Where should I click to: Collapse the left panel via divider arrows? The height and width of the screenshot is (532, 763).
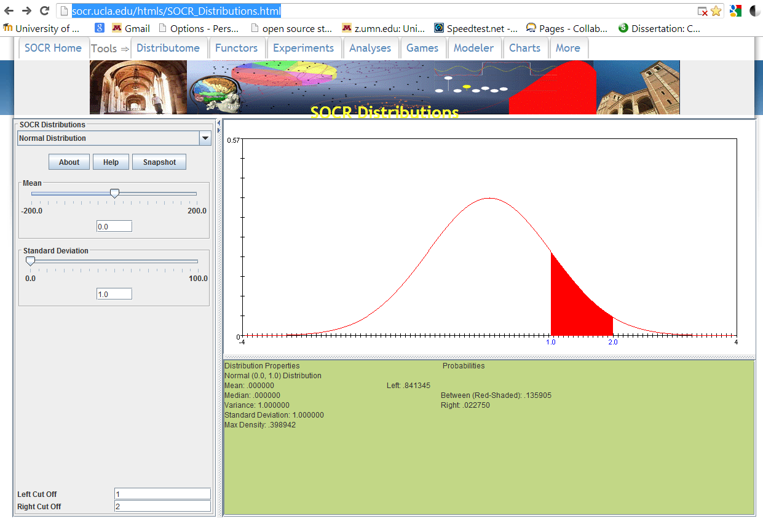219,124
